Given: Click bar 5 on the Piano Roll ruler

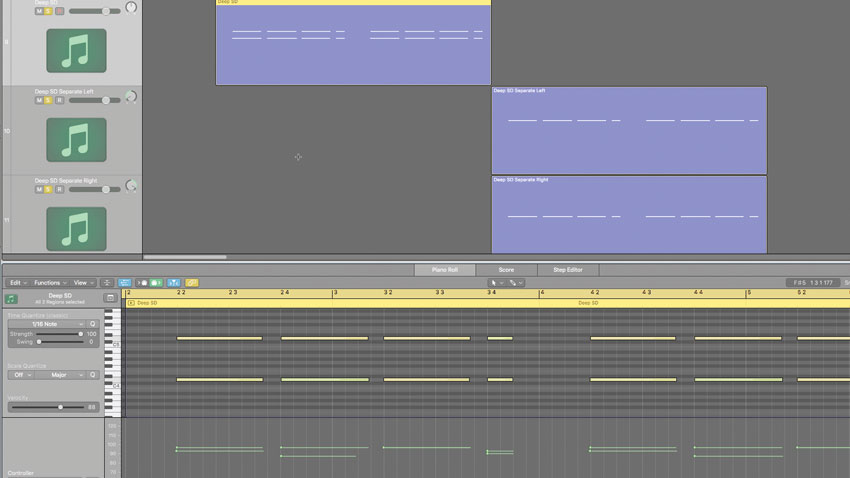Looking at the screenshot, I should tap(749, 293).
